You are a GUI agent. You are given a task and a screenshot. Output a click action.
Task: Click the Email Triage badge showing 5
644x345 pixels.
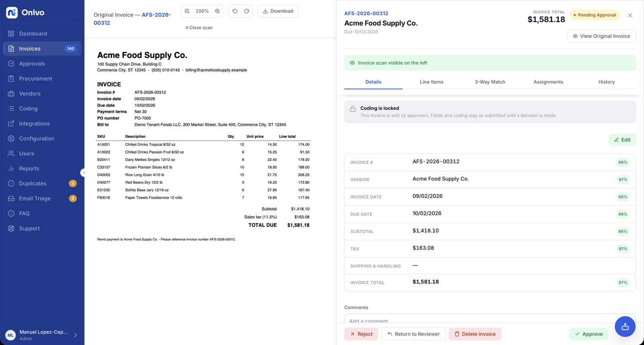(73, 198)
